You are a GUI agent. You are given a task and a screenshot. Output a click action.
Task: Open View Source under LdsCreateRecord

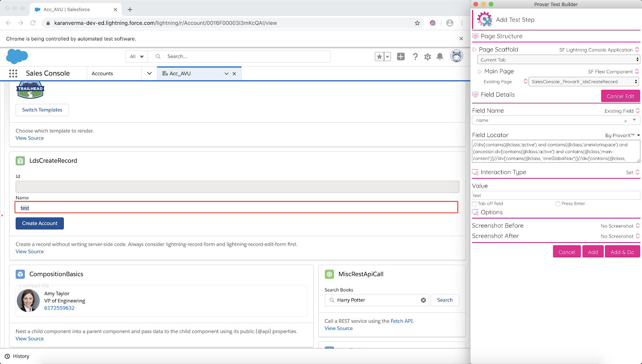[30, 251]
